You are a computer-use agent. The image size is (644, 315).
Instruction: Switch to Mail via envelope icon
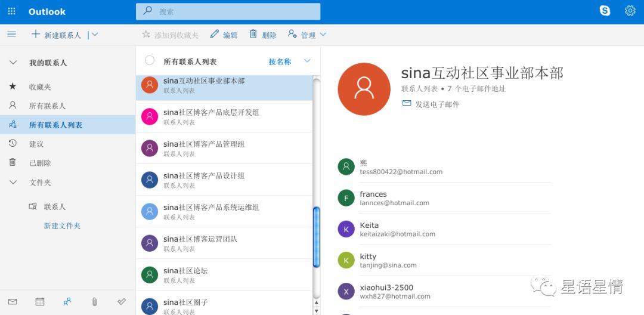(13, 302)
